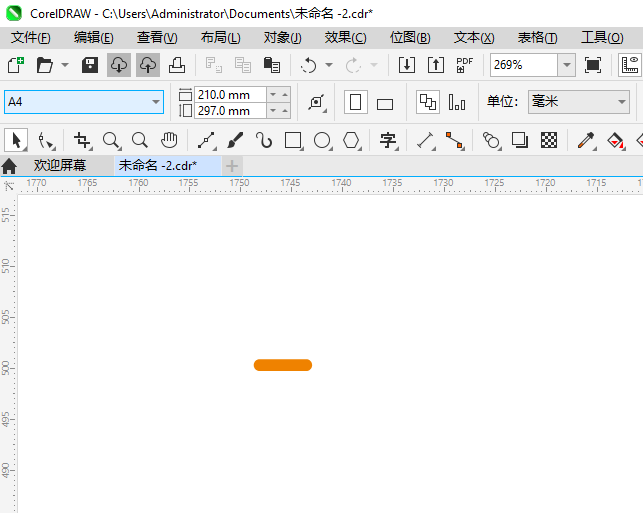
Task: Increase page width with up stepper
Action: [285, 95]
